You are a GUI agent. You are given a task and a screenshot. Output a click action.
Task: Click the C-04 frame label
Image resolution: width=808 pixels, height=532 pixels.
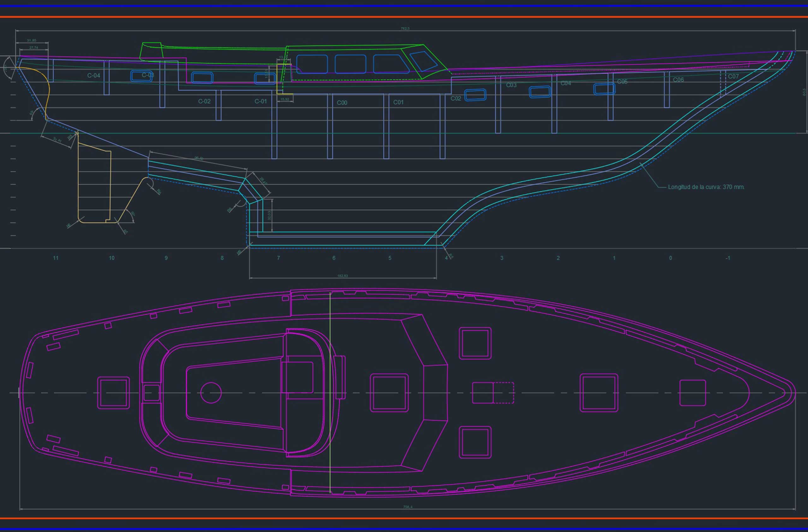[94, 75]
